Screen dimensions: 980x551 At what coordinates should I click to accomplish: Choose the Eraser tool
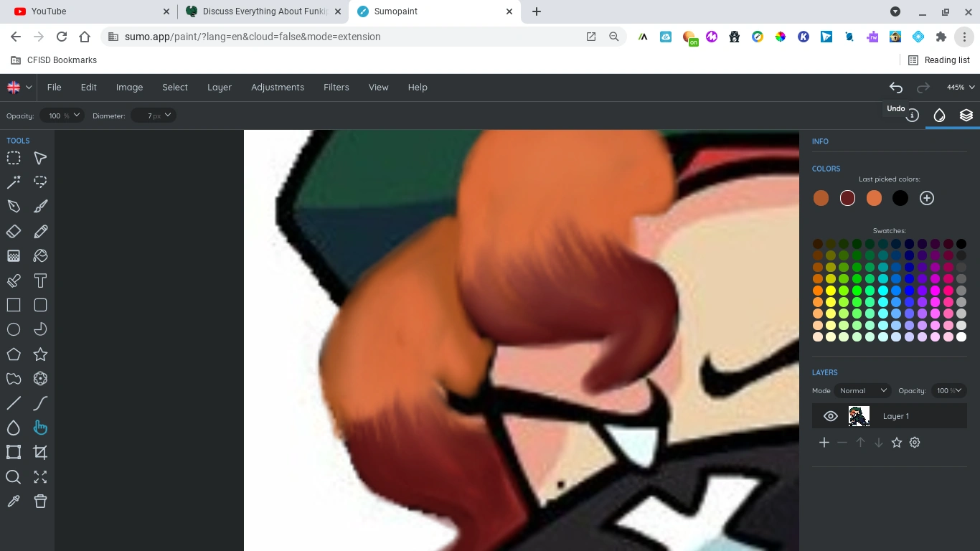pyautogui.click(x=14, y=231)
